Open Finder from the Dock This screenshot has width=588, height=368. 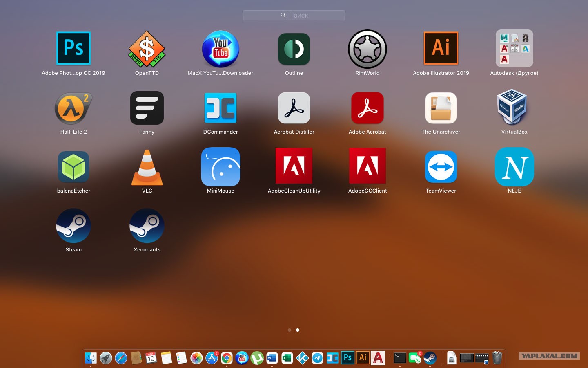click(91, 358)
